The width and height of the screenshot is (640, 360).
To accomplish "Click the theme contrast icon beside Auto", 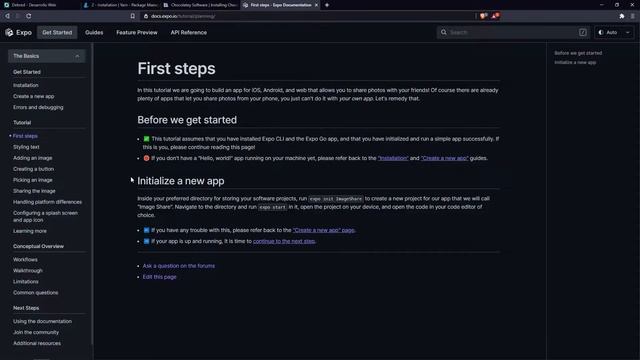I will tap(601, 32).
